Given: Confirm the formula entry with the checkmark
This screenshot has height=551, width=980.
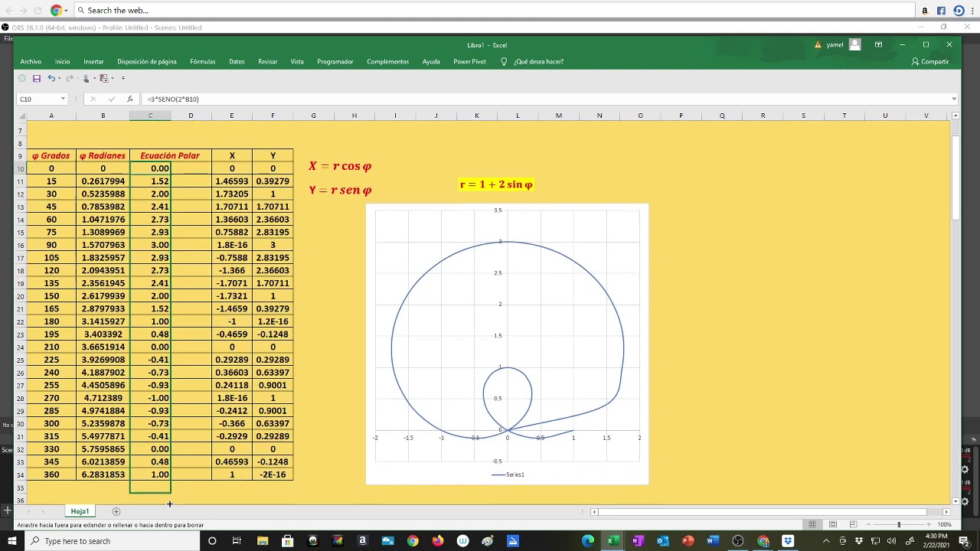Looking at the screenshot, I should pos(112,99).
